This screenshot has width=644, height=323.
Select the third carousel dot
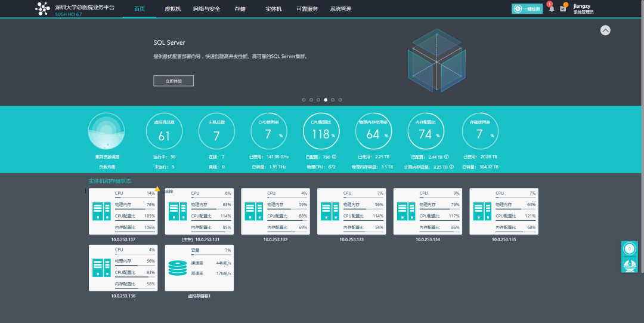(x=318, y=100)
